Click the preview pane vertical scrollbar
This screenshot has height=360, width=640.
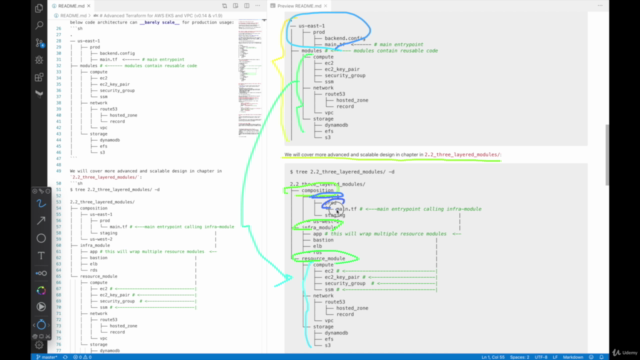point(607,155)
